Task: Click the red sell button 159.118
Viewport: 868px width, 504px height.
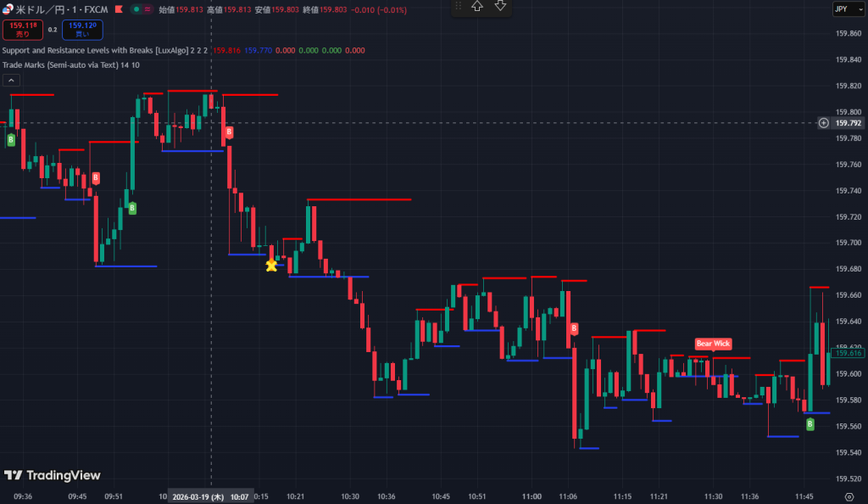Action: pos(21,31)
